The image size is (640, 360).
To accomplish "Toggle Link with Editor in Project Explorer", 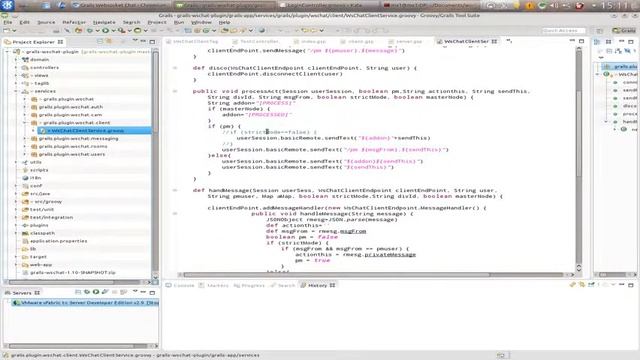I will click(109, 41).
